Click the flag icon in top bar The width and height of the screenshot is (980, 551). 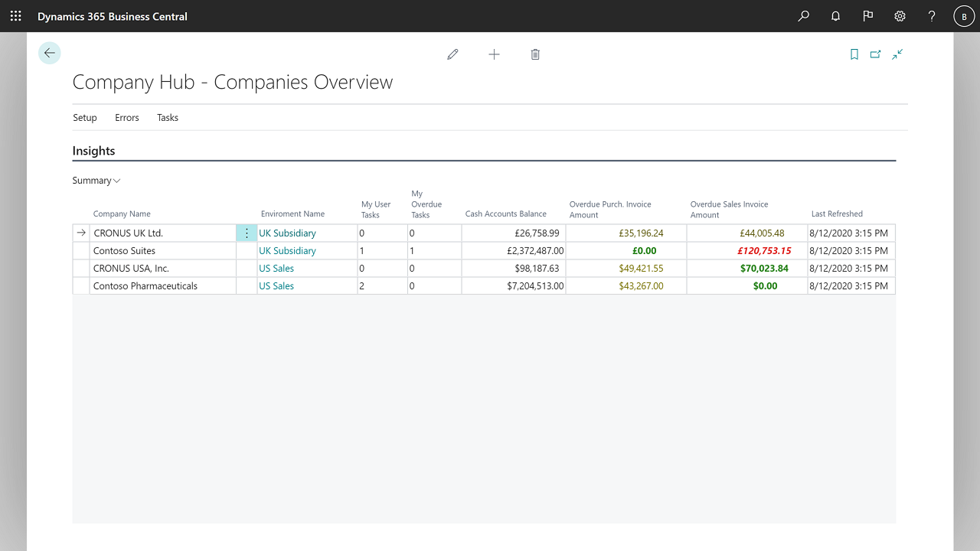867,16
